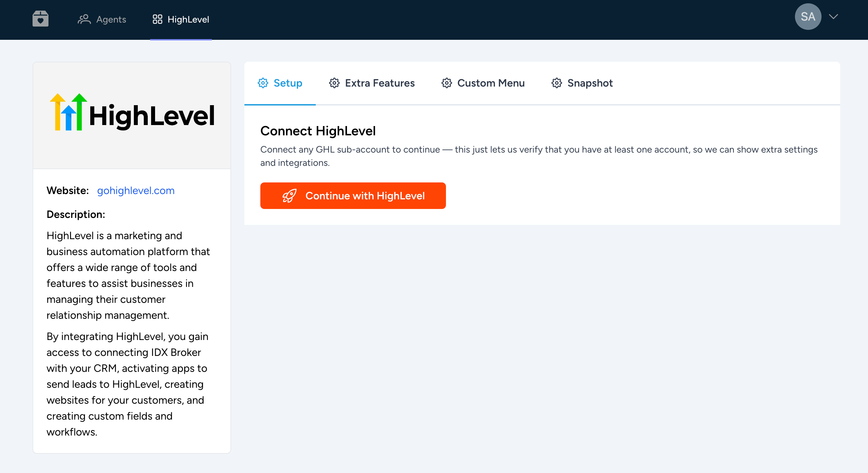Expand the user account chevron dropdown

pyautogui.click(x=833, y=17)
